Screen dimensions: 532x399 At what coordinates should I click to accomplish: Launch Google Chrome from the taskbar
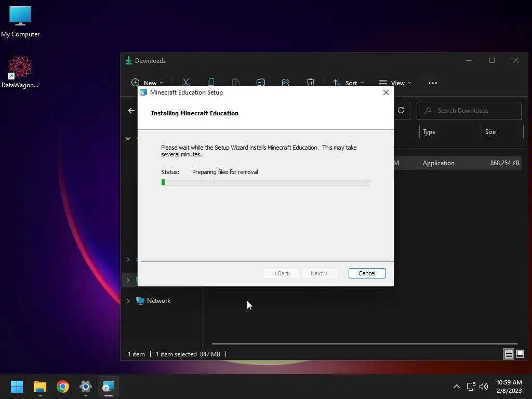point(63,387)
